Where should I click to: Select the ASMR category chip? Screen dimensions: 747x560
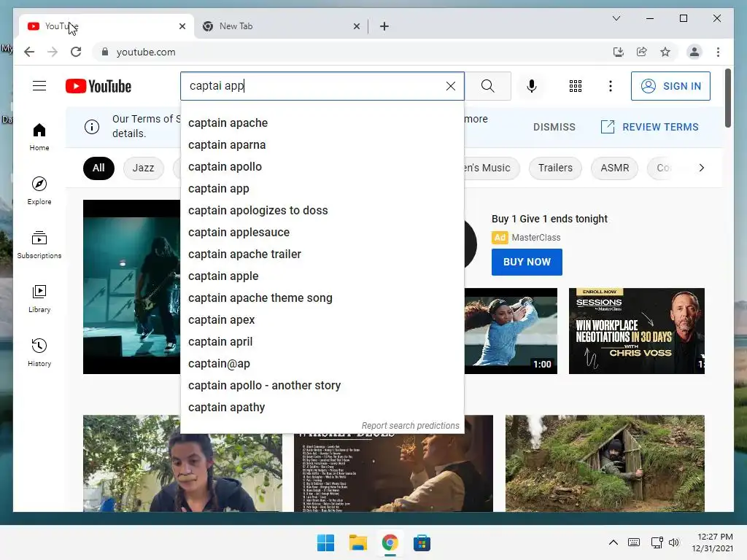tap(614, 168)
